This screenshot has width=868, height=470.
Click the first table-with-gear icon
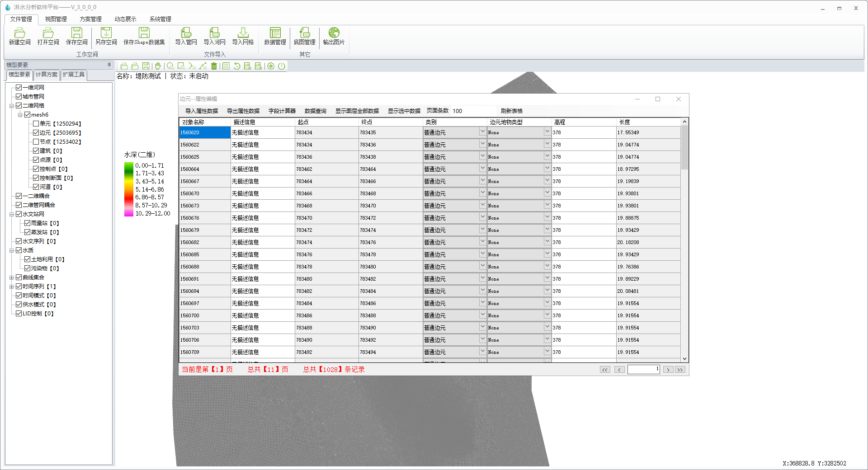248,66
